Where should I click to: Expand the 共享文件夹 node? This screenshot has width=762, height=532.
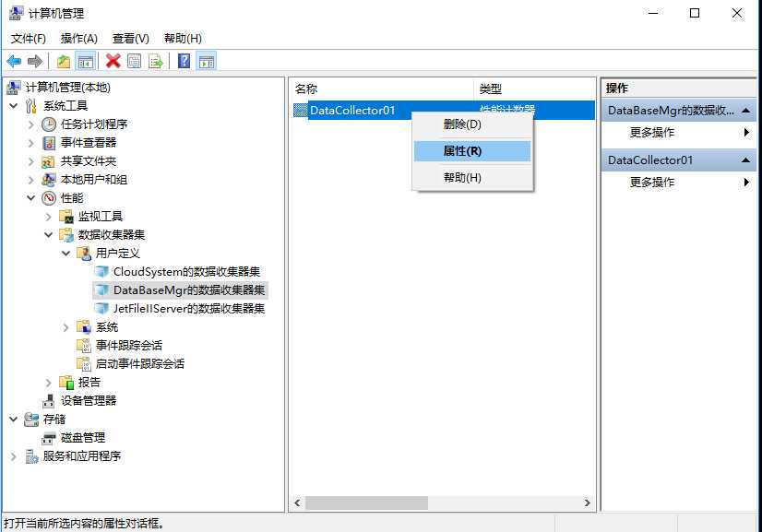click(x=31, y=161)
